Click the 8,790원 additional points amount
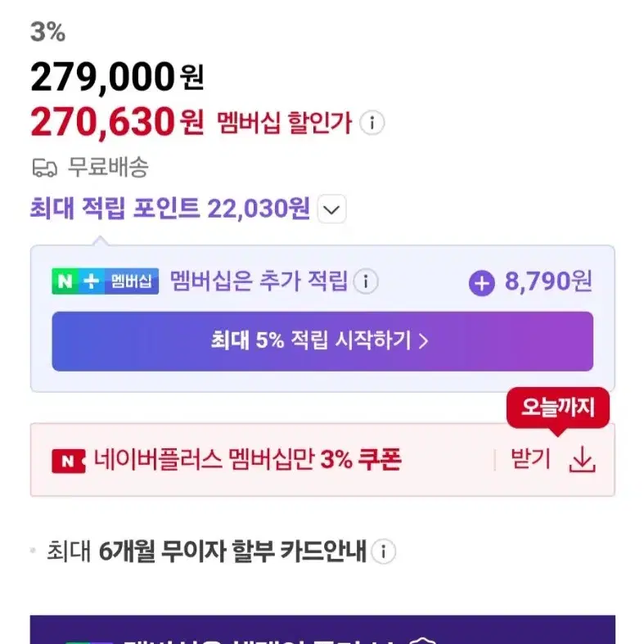This screenshot has width=644, height=644. pyautogui.click(x=548, y=281)
